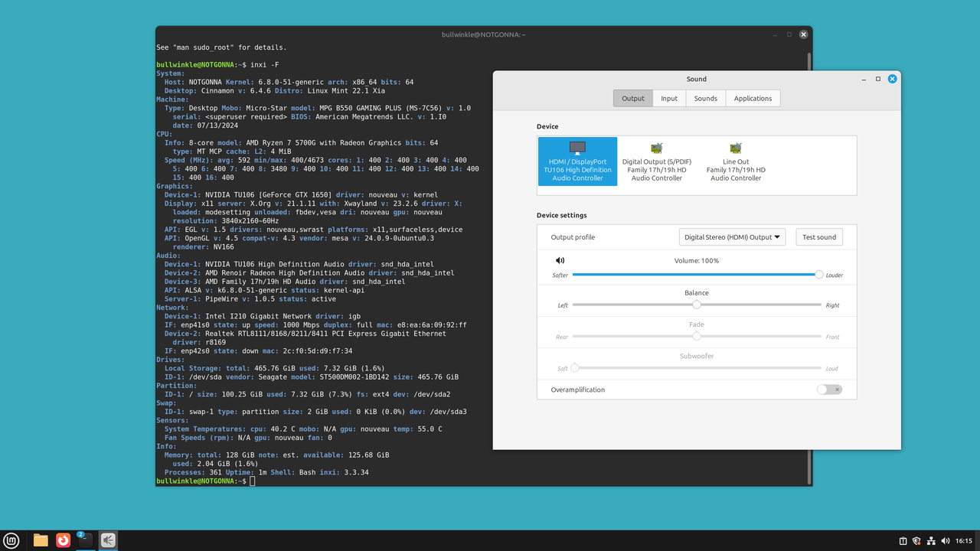
Task: Select HDMI / DisplayPort TU106 output device
Action: [x=578, y=161]
